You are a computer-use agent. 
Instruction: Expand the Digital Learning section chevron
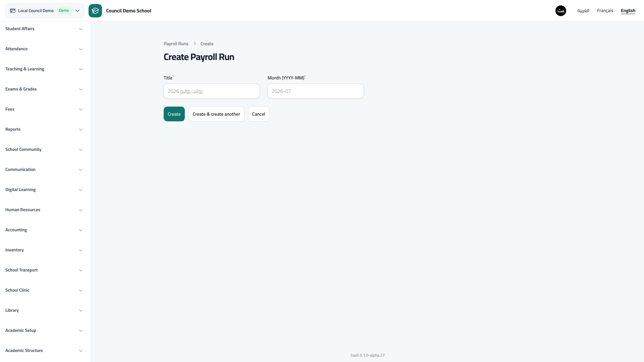pos(81,190)
